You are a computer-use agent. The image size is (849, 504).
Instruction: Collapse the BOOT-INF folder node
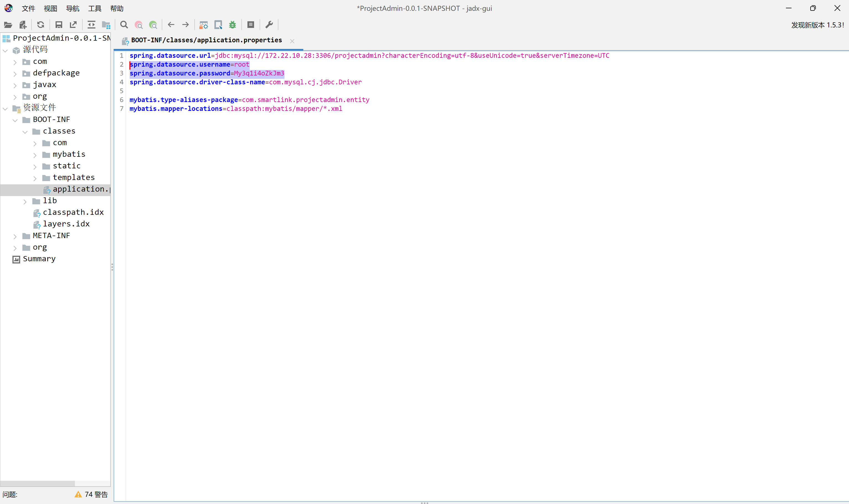point(15,120)
